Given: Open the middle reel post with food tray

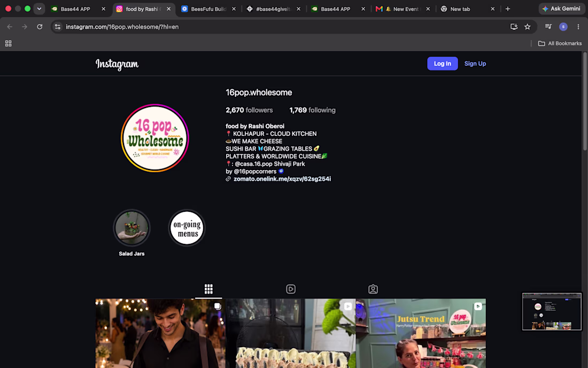Looking at the screenshot, I should tap(291, 333).
